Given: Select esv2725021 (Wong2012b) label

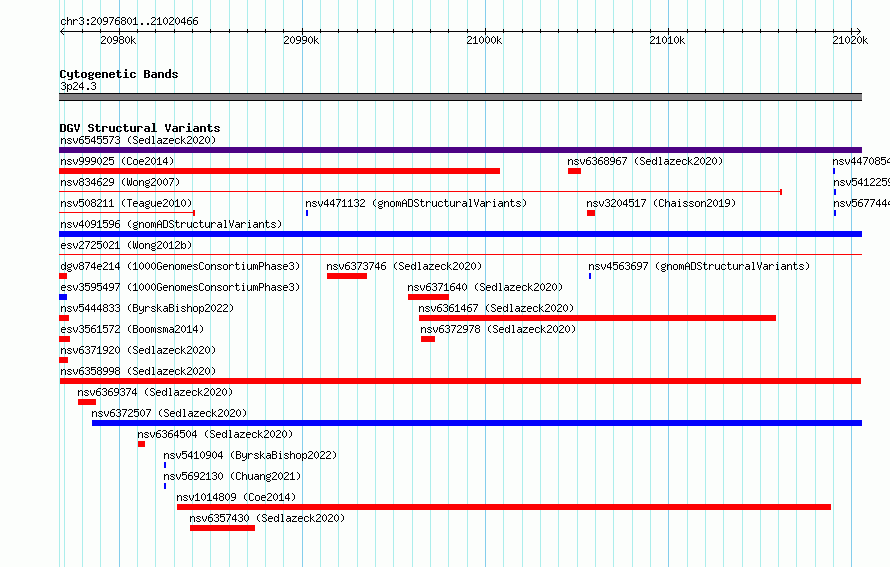Looking at the screenshot, I should point(126,245).
